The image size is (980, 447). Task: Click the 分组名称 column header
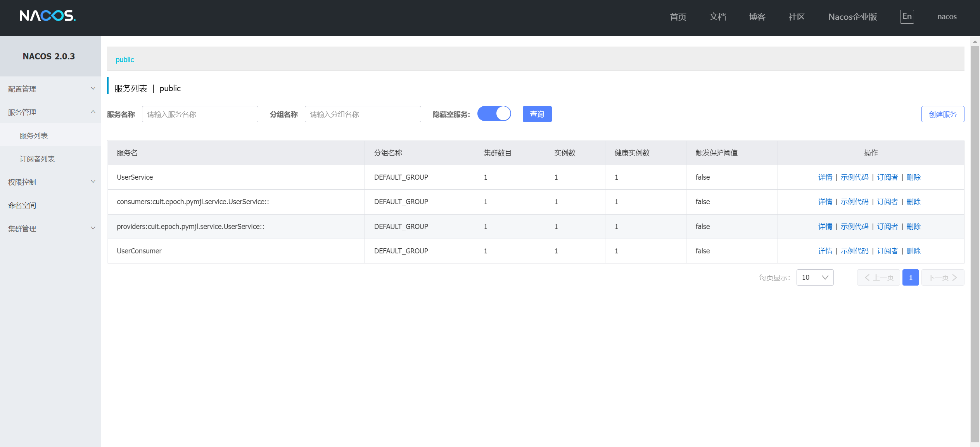pyautogui.click(x=419, y=153)
